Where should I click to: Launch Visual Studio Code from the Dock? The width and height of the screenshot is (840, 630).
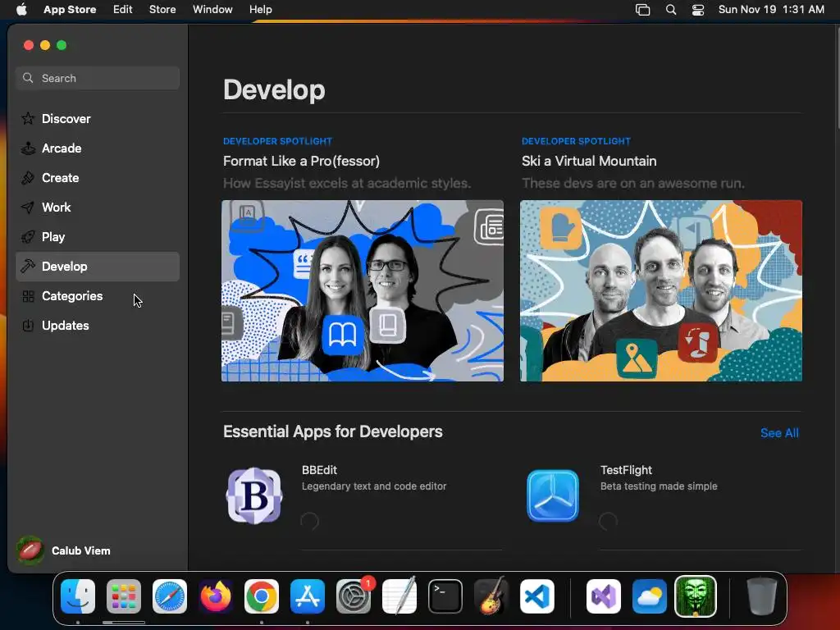[536, 596]
